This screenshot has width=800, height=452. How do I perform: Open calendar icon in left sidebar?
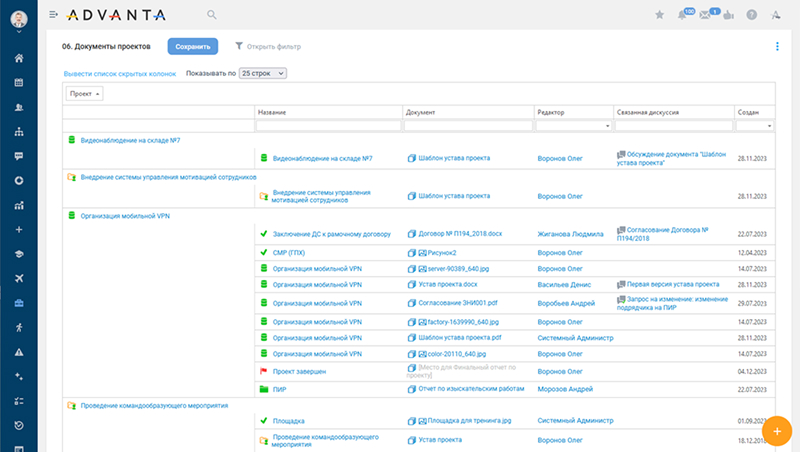click(x=18, y=82)
